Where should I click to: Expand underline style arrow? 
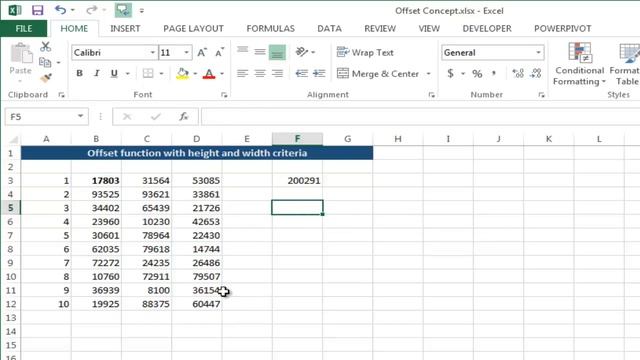pos(128,74)
